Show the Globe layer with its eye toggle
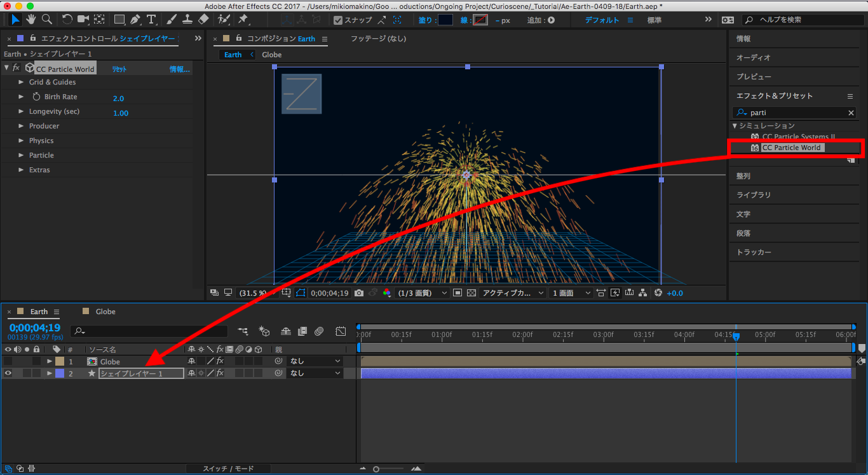The width and height of the screenshot is (868, 475). coord(8,361)
